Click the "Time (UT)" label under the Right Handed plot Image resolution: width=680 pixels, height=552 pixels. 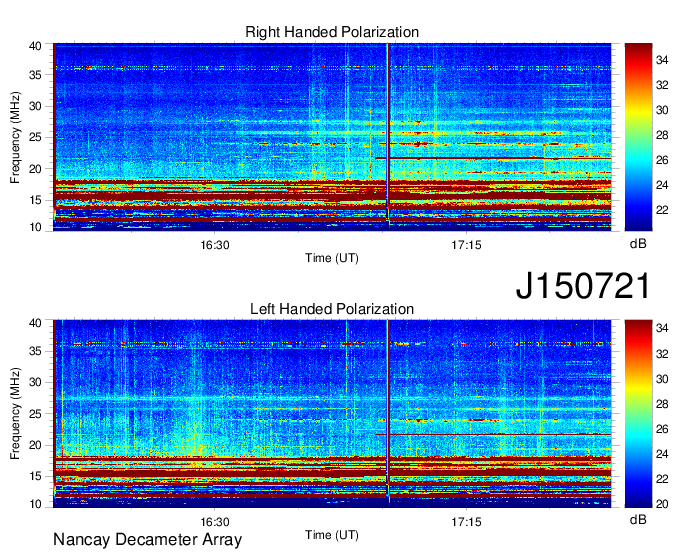click(332, 258)
